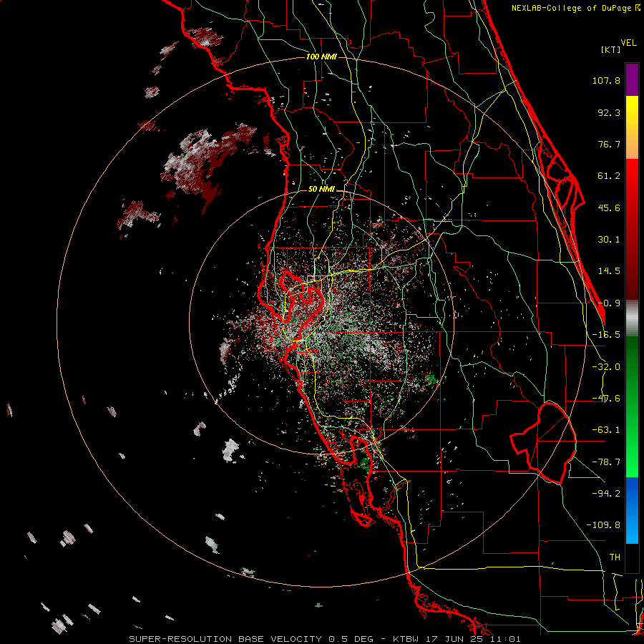The width and height of the screenshot is (644, 644).
Task: Select the -0.9 velocity scale value
Action: pos(609,303)
